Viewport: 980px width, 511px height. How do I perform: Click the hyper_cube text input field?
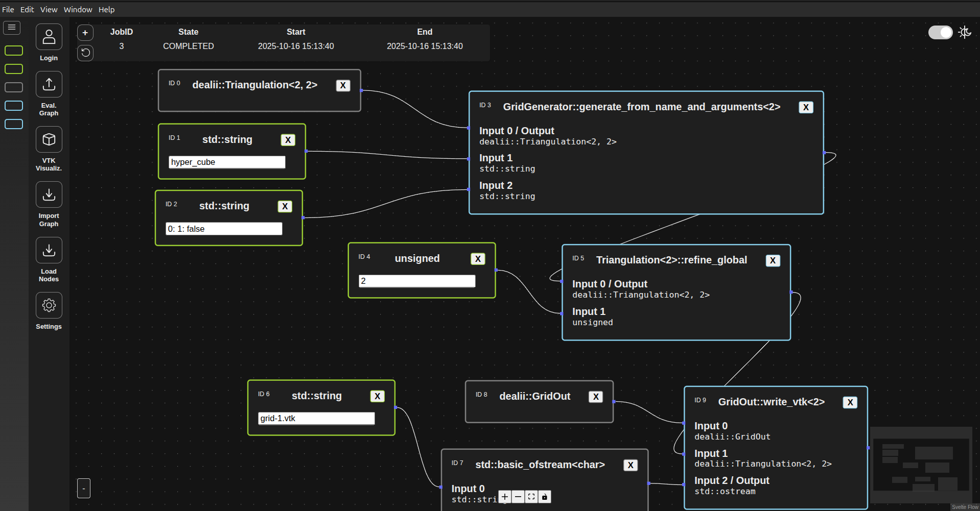click(x=226, y=162)
